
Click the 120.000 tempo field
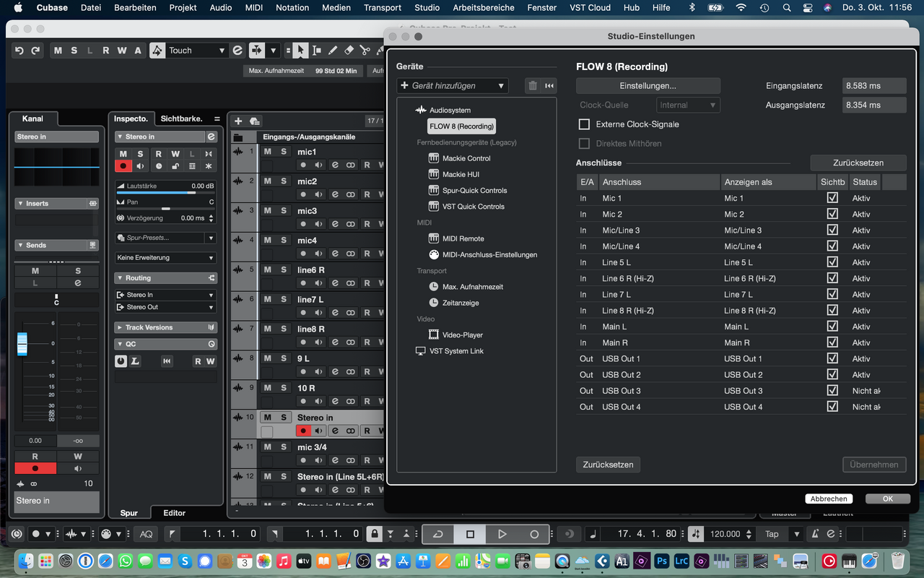click(x=725, y=534)
